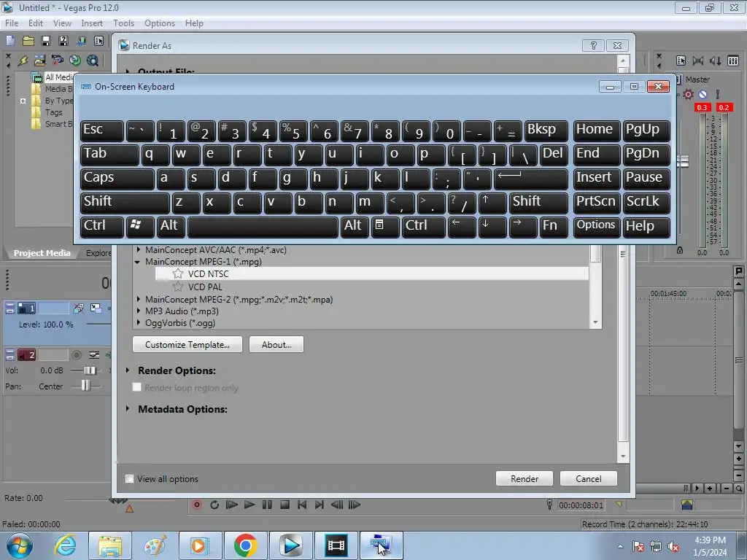Open a project with the folder icon
The width and height of the screenshot is (747, 560).
click(28, 41)
